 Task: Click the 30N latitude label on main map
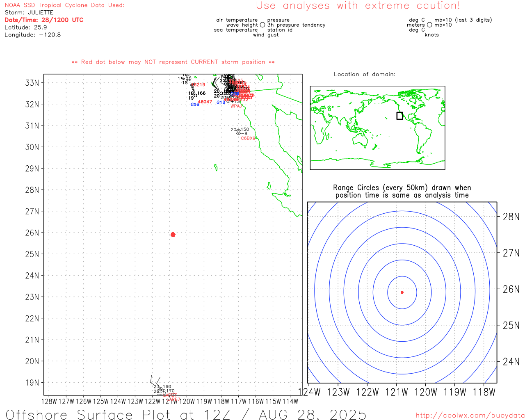(32, 147)
